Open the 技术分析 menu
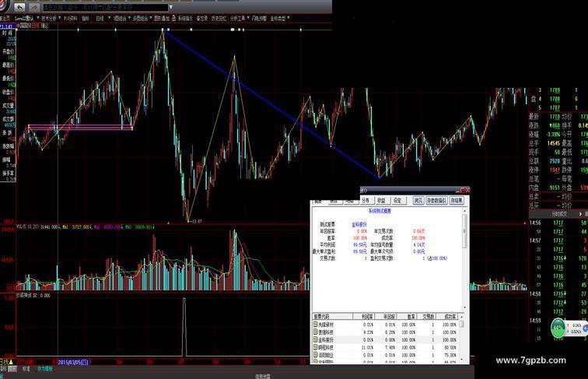This screenshot has width=588, height=379. 49,18
